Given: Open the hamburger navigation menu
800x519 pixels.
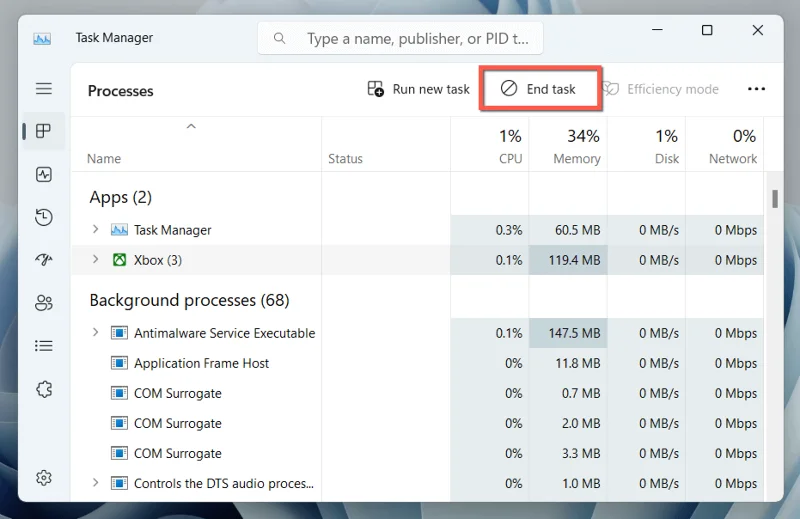Looking at the screenshot, I should click(44, 89).
